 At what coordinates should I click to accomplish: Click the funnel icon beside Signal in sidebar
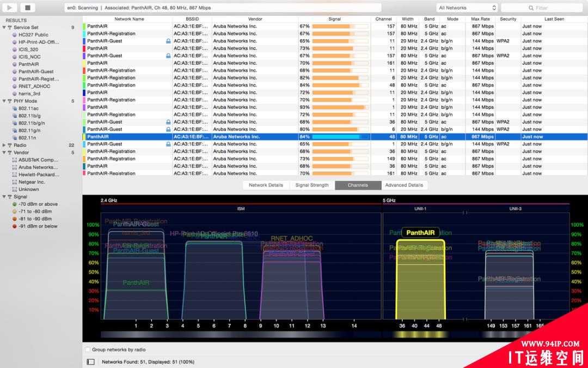10,196
